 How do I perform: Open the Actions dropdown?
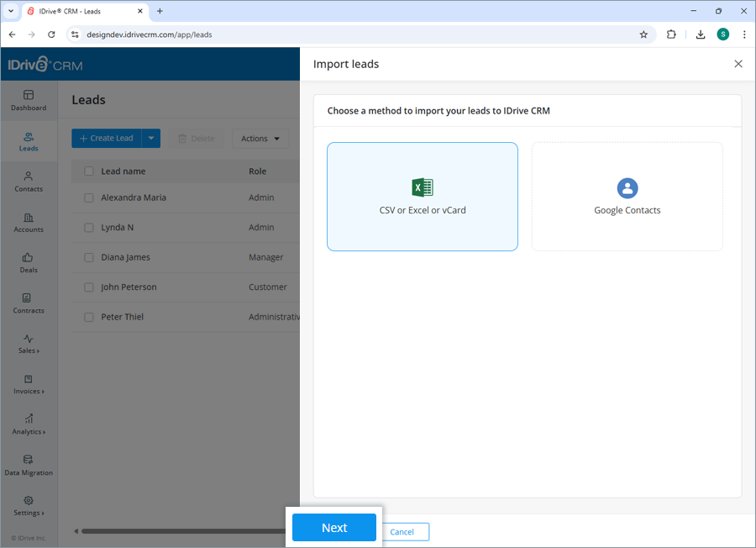[x=260, y=138]
